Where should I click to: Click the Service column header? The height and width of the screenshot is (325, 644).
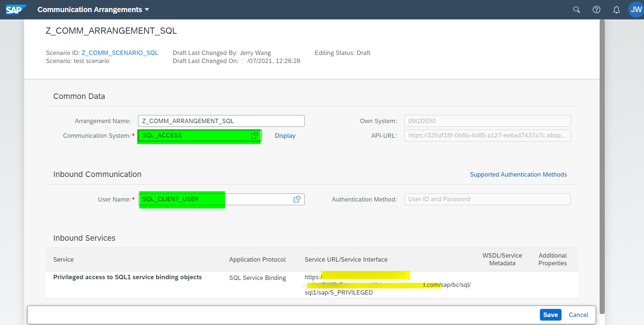click(x=63, y=259)
